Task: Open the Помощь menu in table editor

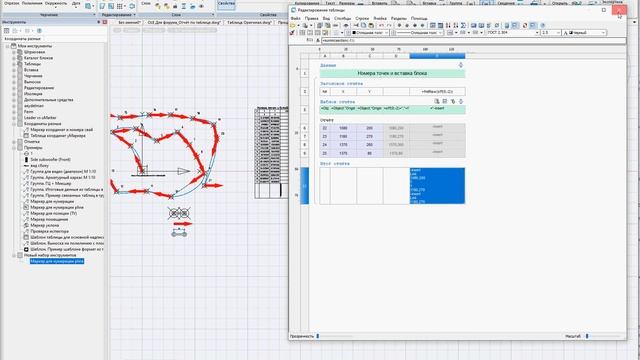Action: tap(419, 18)
